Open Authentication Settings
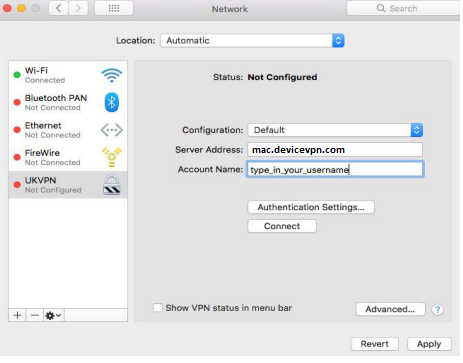The height and width of the screenshot is (363, 463). click(311, 207)
